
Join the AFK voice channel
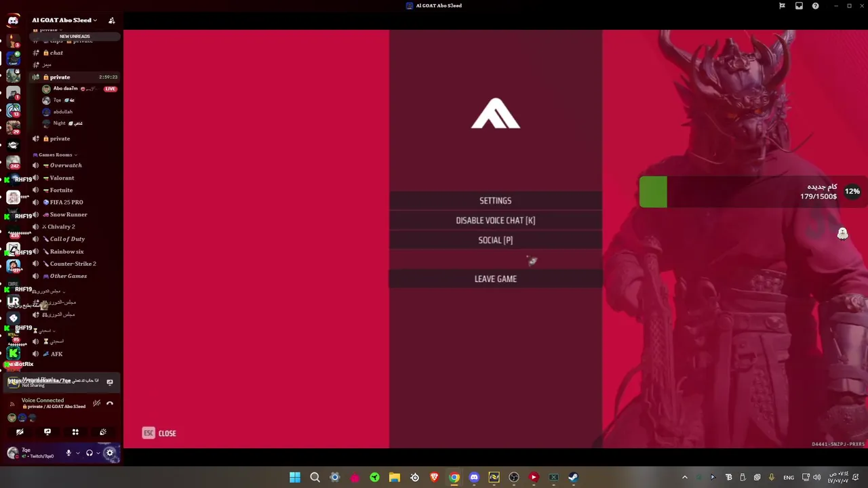coord(75,354)
